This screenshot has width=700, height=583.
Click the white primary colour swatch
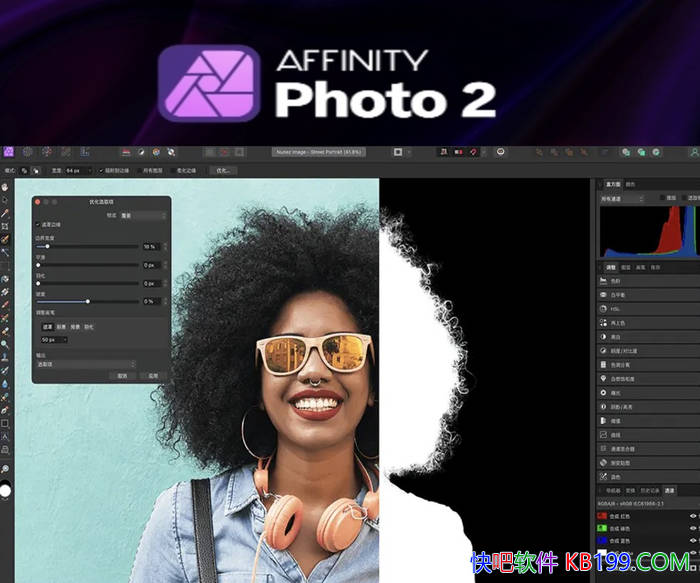click(5, 491)
